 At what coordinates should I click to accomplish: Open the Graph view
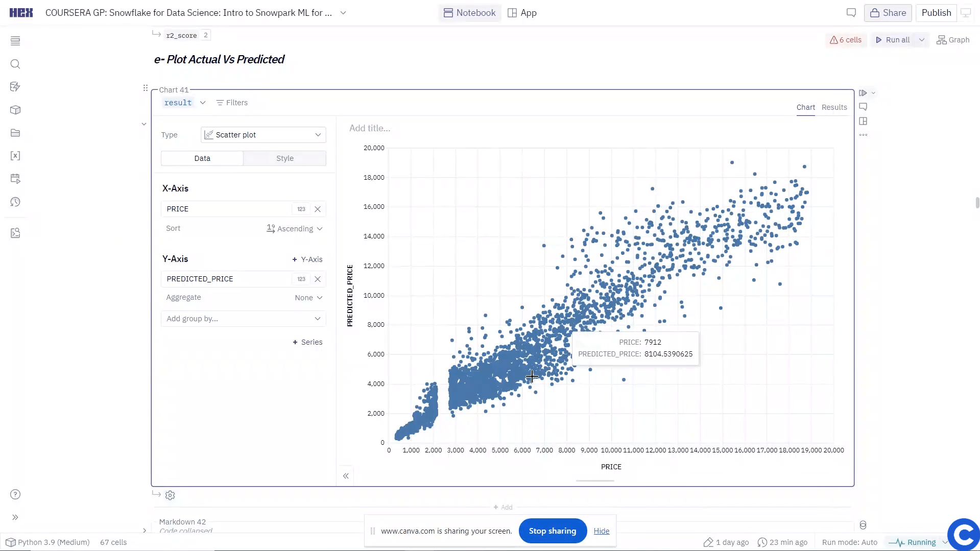(953, 40)
